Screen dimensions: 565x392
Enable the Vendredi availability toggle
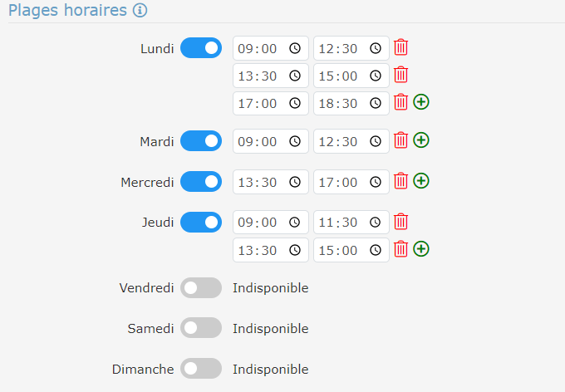[201, 288]
